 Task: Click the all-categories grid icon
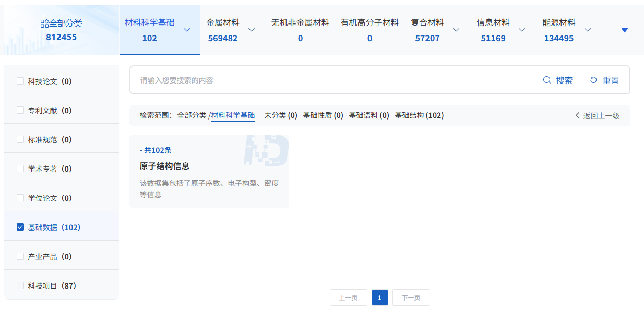pyautogui.click(x=44, y=23)
